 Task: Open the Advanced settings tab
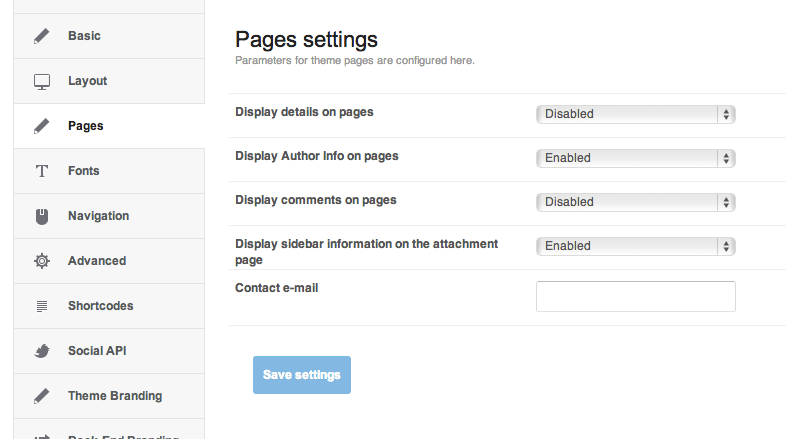click(x=109, y=261)
